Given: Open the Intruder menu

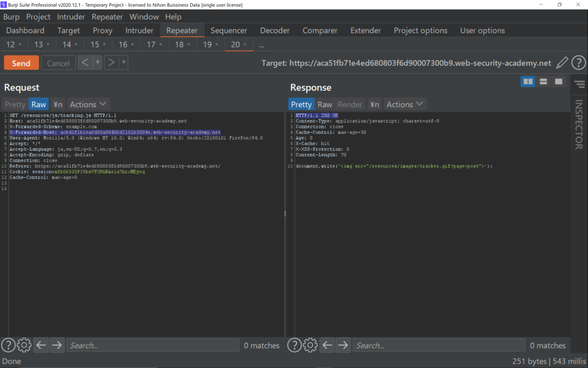Looking at the screenshot, I should coord(71,17).
